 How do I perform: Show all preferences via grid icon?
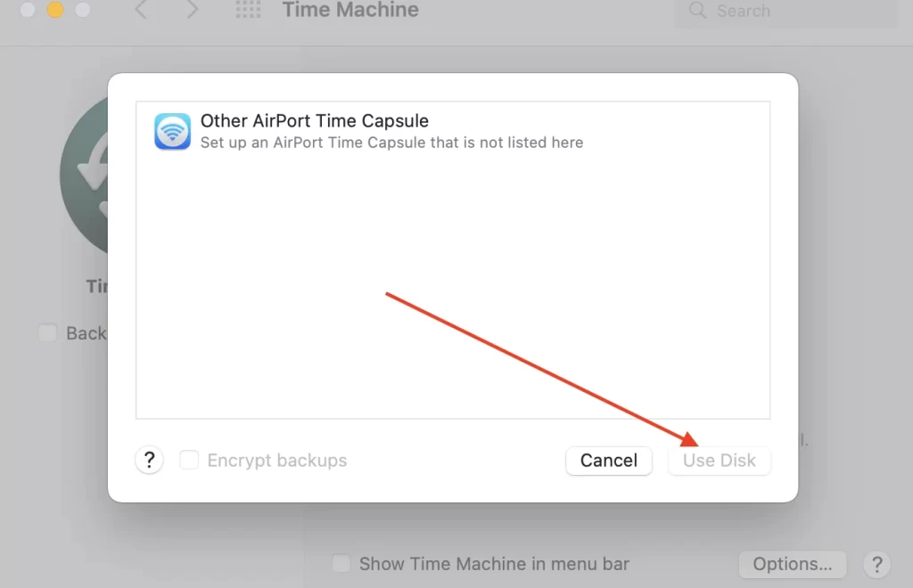(248, 10)
